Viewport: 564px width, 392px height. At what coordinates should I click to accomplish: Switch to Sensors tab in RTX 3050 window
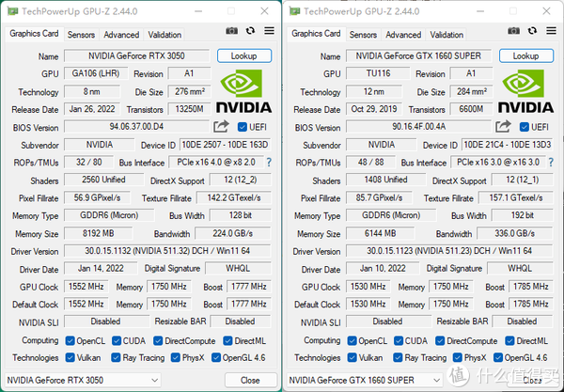(x=81, y=35)
